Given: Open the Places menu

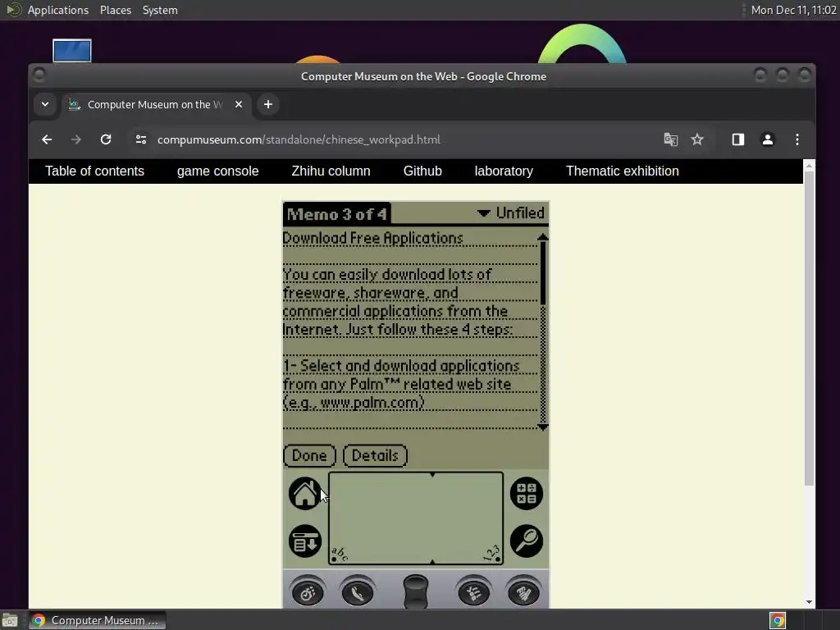Looking at the screenshot, I should 116,10.
